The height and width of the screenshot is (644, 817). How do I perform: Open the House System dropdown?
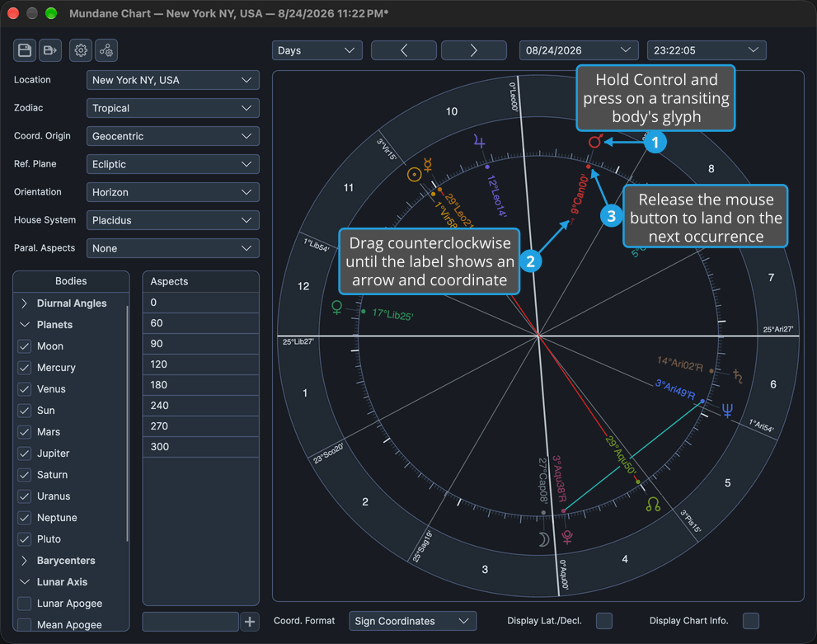click(172, 220)
